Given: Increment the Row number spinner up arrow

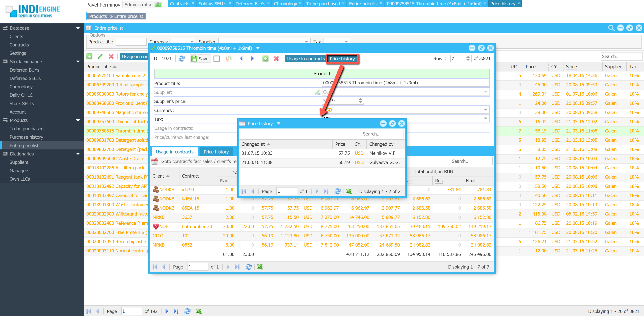Looking at the screenshot, I should click(x=468, y=57).
